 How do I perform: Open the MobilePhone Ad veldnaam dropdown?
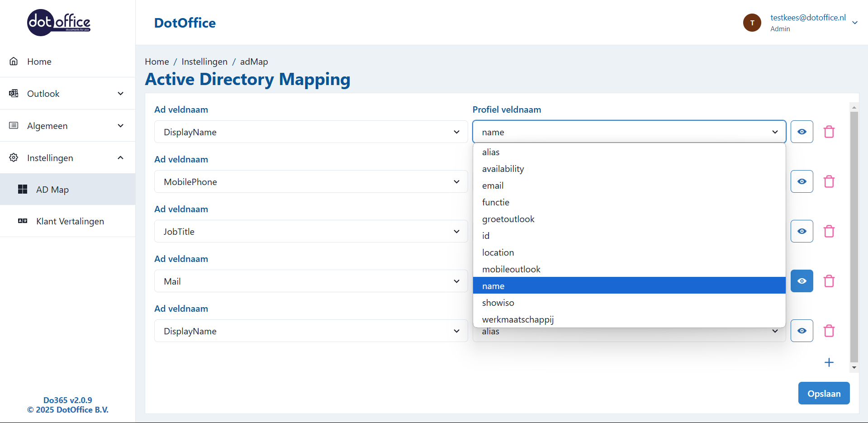tap(311, 181)
